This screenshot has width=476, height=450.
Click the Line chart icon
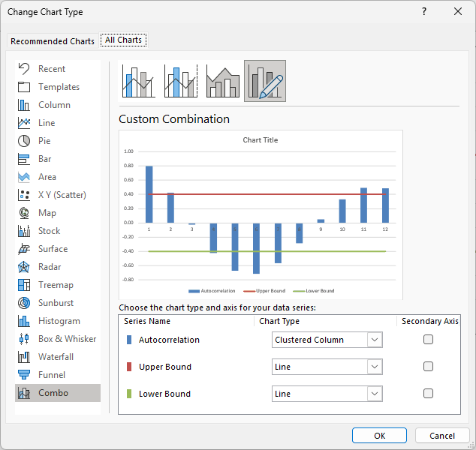point(24,123)
